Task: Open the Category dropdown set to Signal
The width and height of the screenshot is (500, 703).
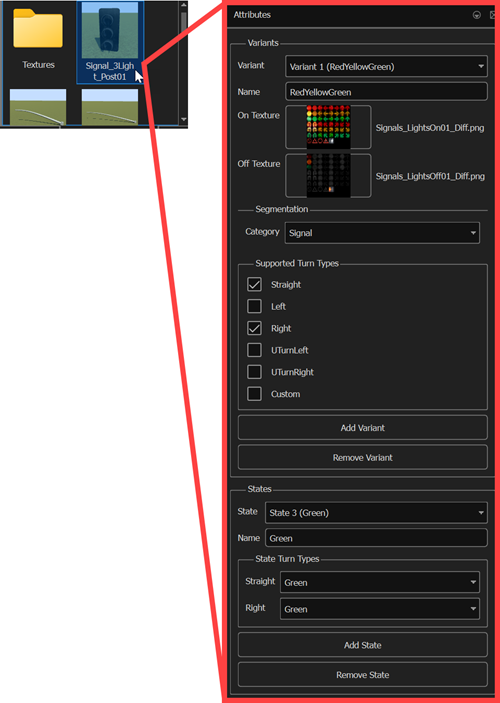Action: pyautogui.click(x=382, y=233)
